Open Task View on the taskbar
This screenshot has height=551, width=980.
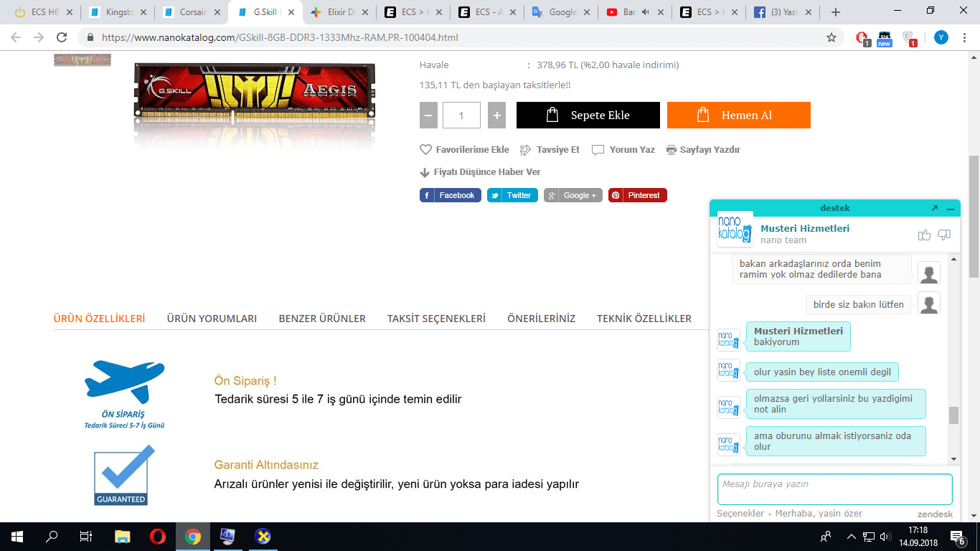click(86, 537)
